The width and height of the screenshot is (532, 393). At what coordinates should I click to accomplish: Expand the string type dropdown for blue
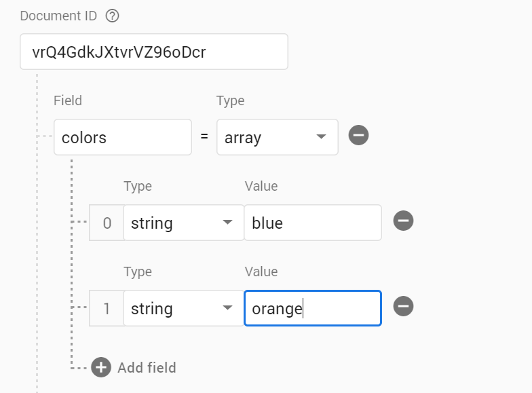[x=227, y=223]
